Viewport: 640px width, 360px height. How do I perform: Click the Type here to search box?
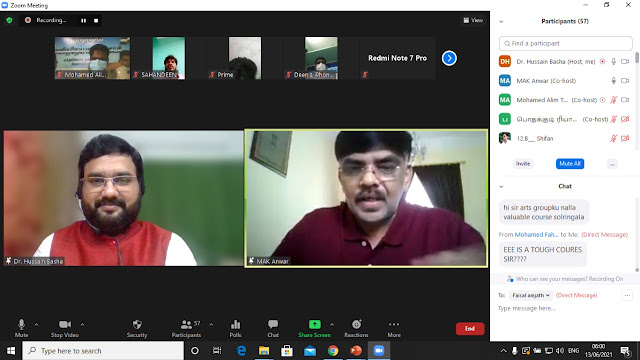click(x=103, y=351)
